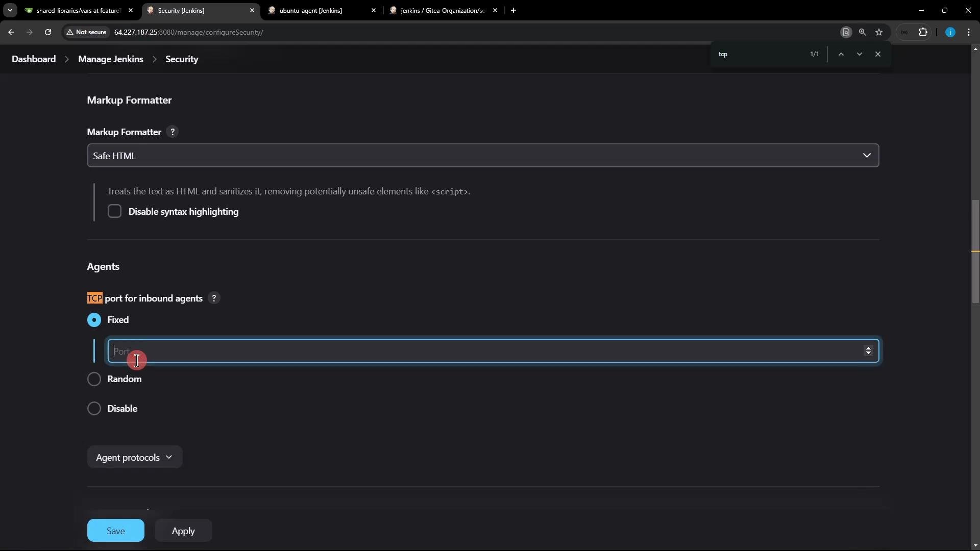The height and width of the screenshot is (551, 980).
Task: Enable Disable syntax highlighting checkbox
Action: coord(114,211)
